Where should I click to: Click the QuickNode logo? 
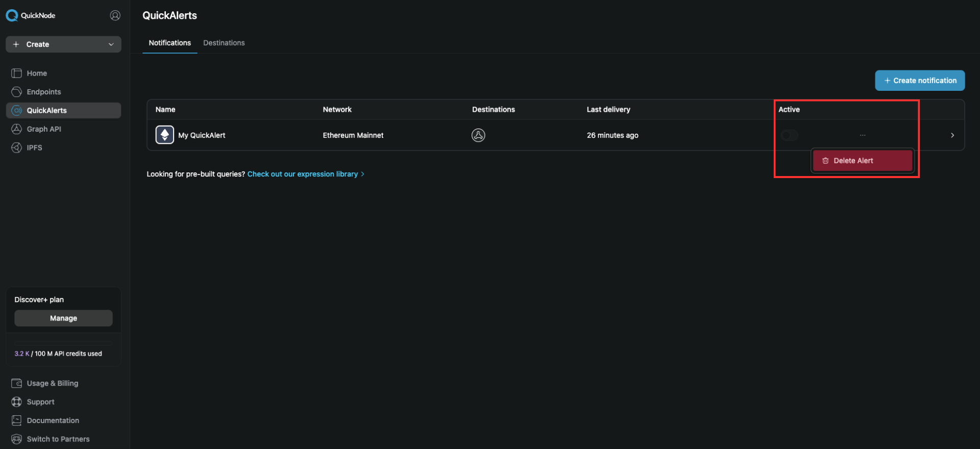[31, 15]
